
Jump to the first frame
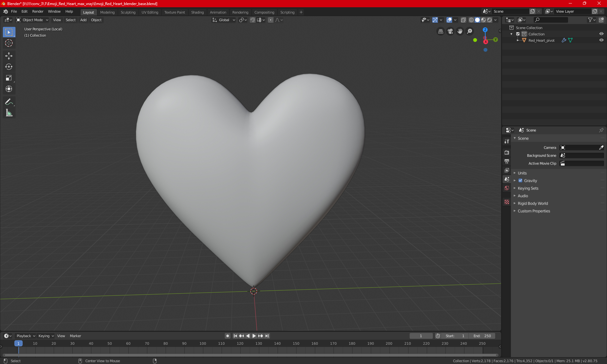coord(235,336)
